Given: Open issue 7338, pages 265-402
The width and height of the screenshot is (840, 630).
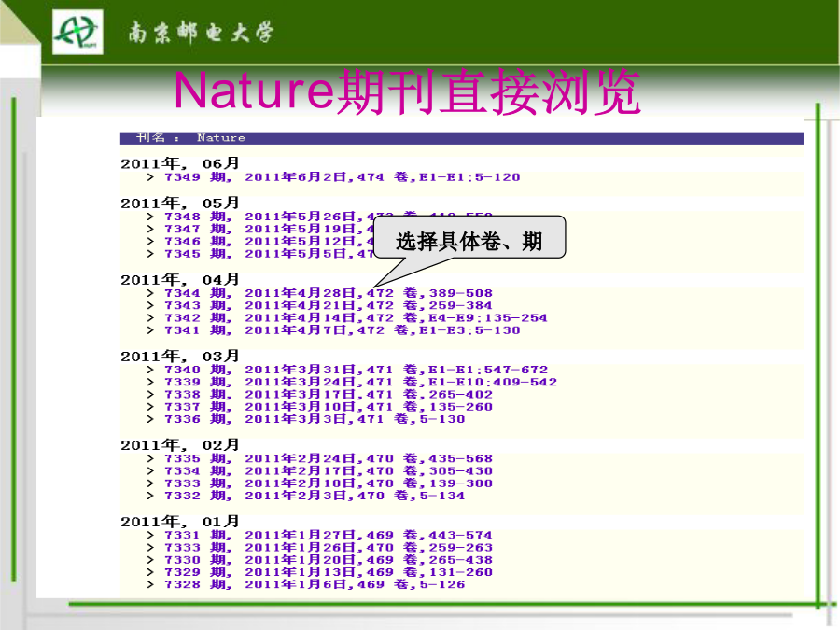Looking at the screenshot, I should (x=328, y=394).
